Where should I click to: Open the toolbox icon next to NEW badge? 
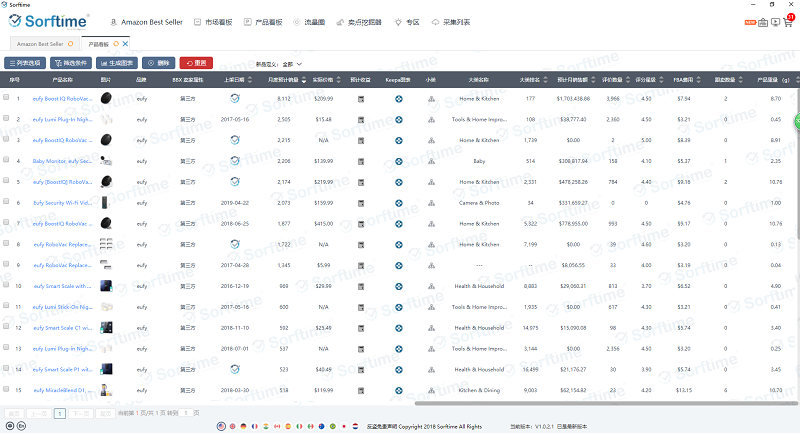763,22
